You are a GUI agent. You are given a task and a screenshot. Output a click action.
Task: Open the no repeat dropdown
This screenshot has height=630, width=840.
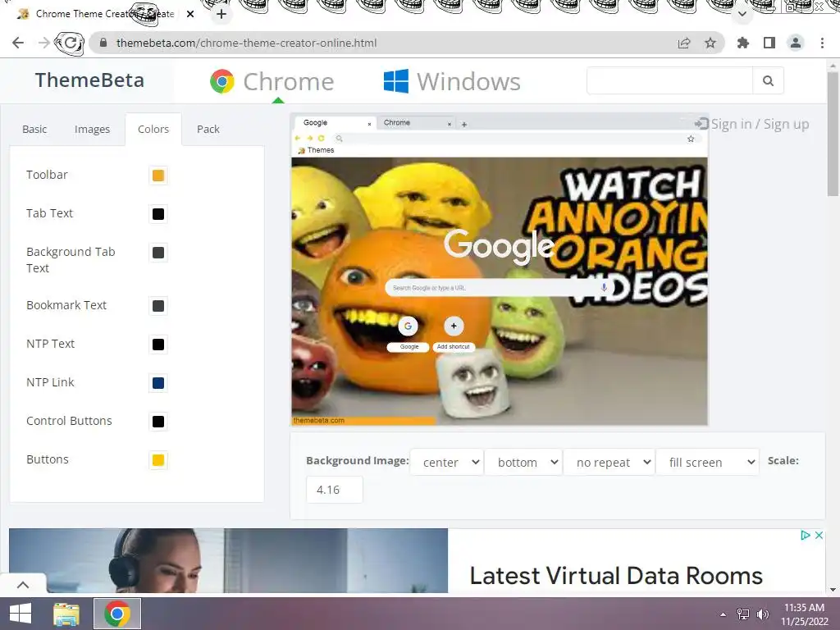coord(609,462)
